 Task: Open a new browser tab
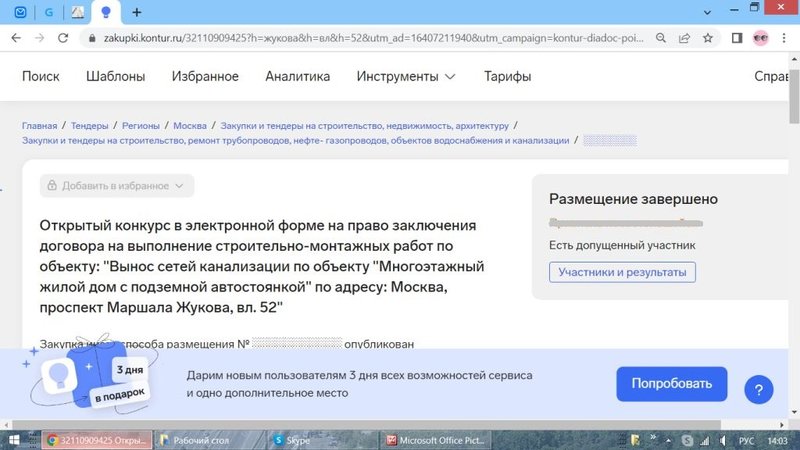(x=137, y=12)
